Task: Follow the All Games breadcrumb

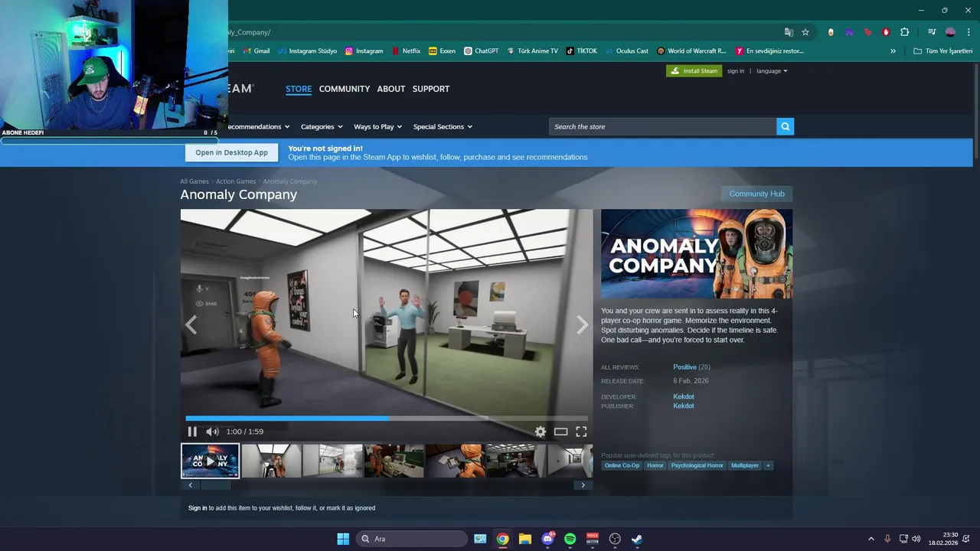Action: [x=194, y=181]
